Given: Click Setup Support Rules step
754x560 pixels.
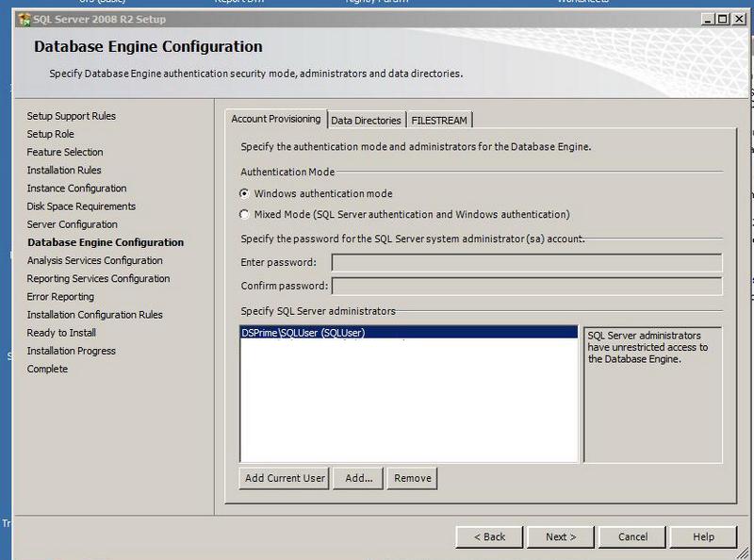Looking at the screenshot, I should pos(72,116).
